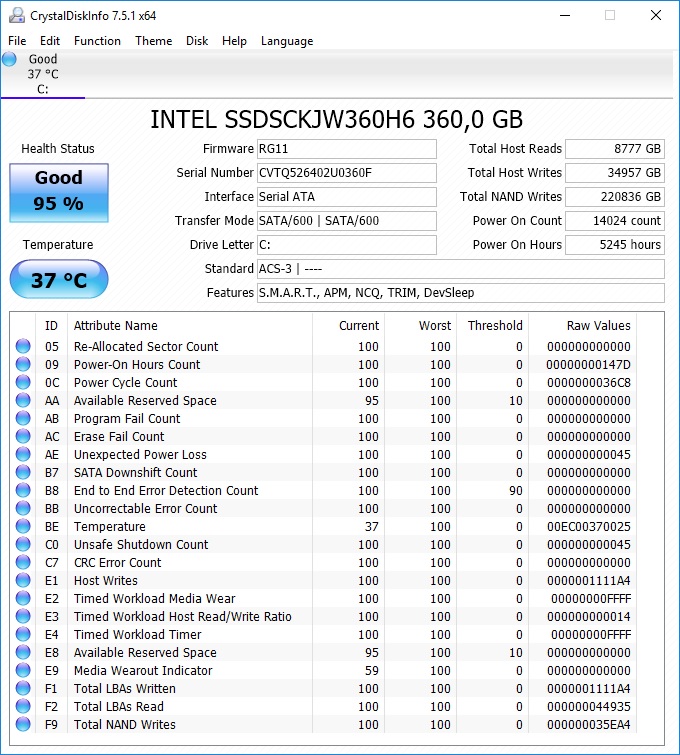The image size is (680, 755).
Task: Click status orb for End to End Error Detection
Action: pos(23,490)
